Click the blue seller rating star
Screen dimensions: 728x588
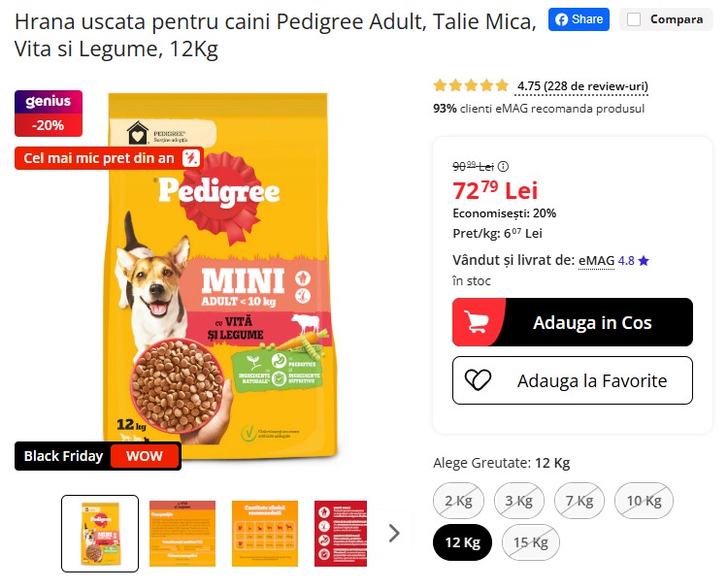(x=644, y=261)
